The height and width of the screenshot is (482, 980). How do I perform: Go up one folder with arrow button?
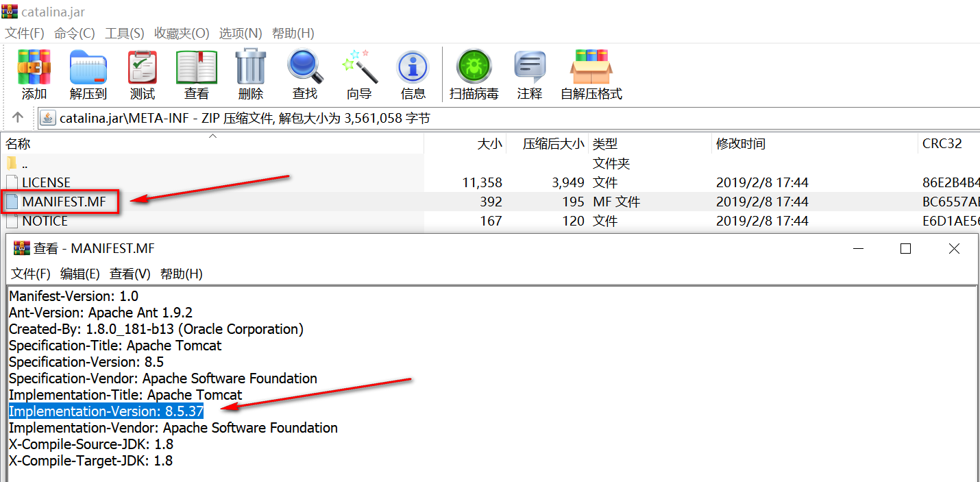click(18, 118)
